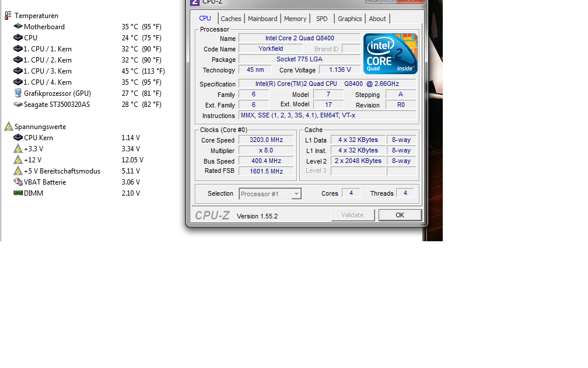Viewport: 588px width, 368px height.
Task: Click the Intel Core 2 Quad logo
Action: [390, 53]
